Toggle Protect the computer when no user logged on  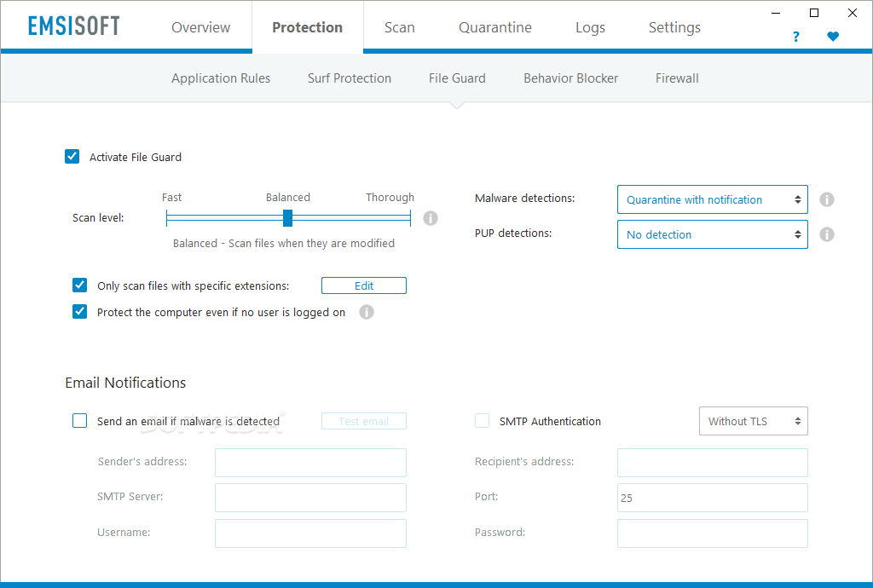pyautogui.click(x=79, y=312)
